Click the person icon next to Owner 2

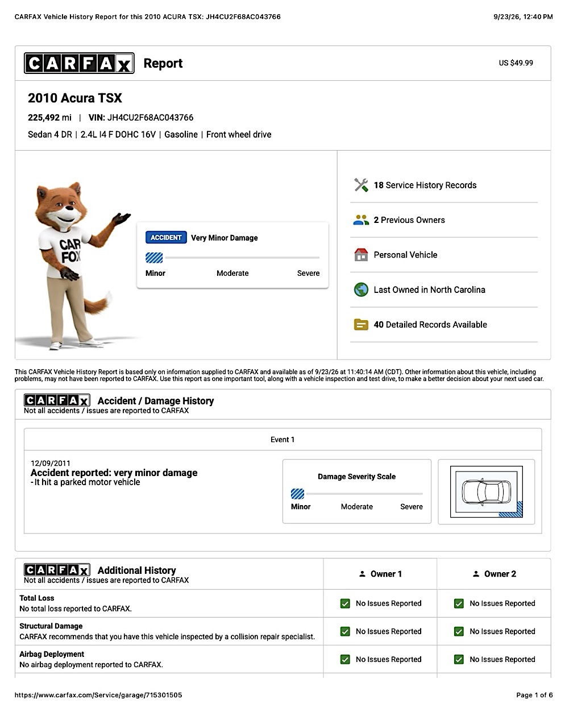click(476, 574)
